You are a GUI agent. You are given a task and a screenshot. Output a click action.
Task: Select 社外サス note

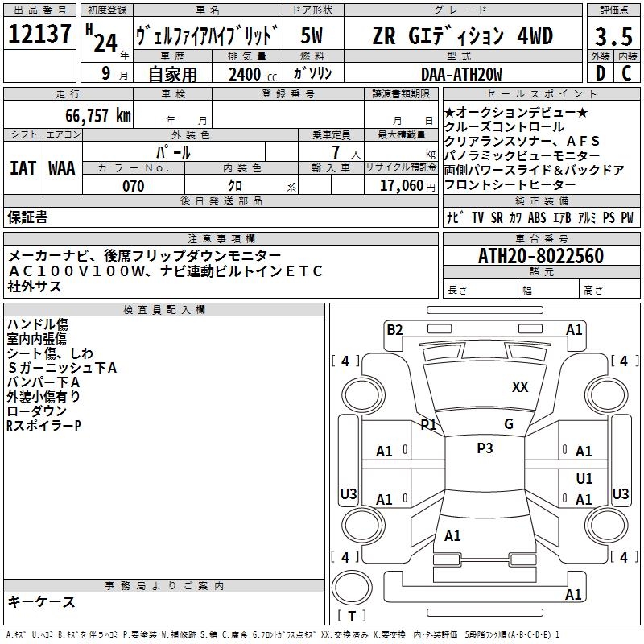click(35, 287)
